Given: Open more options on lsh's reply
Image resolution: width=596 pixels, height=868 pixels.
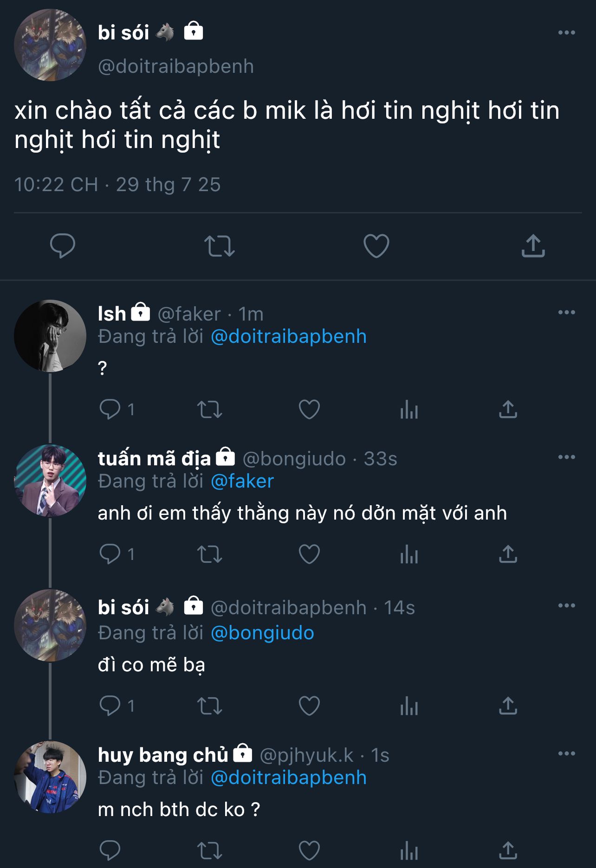Looking at the screenshot, I should pyautogui.click(x=566, y=312).
